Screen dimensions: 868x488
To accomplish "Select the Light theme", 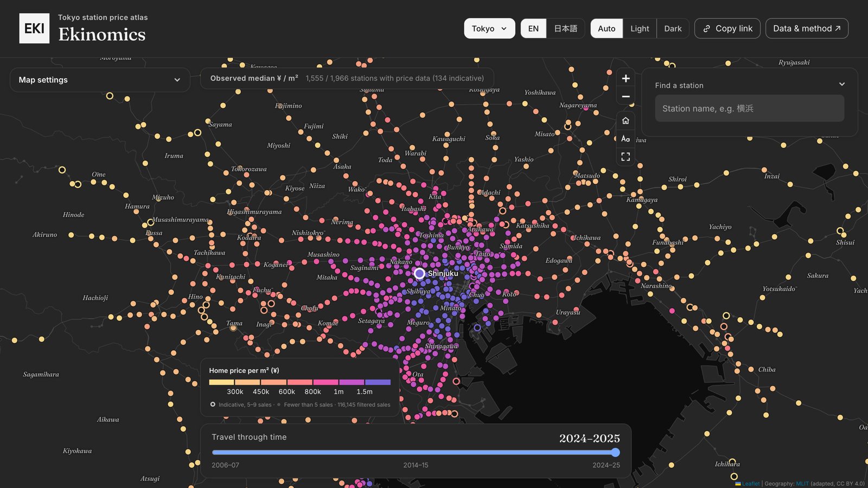I will [640, 29].
